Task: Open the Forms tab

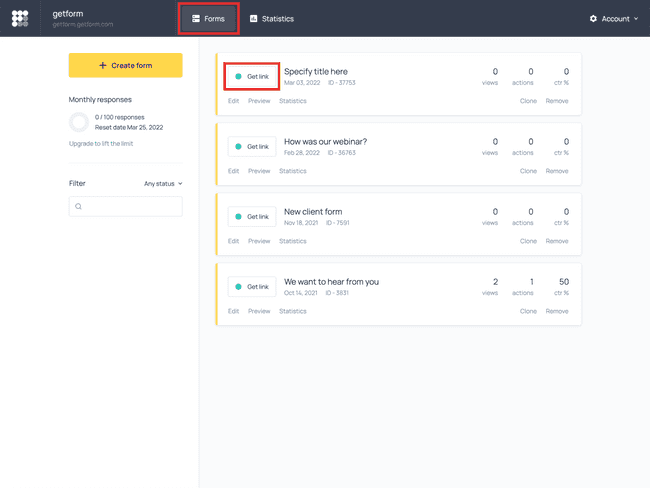Action: click(209, 19)
